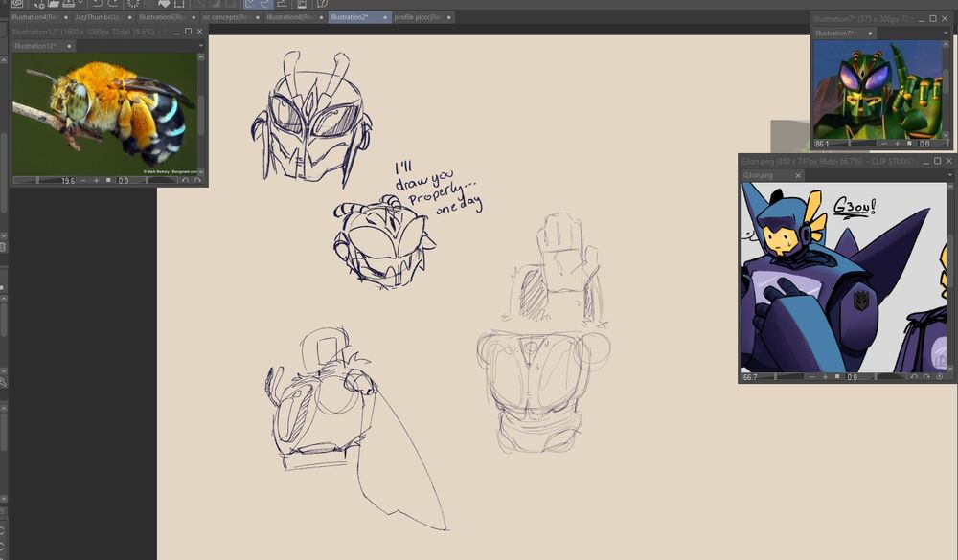This screenshot has height=560, width=958.
Task: Toggle the second snap icon beside it
Action: click(x=265, y=4)
